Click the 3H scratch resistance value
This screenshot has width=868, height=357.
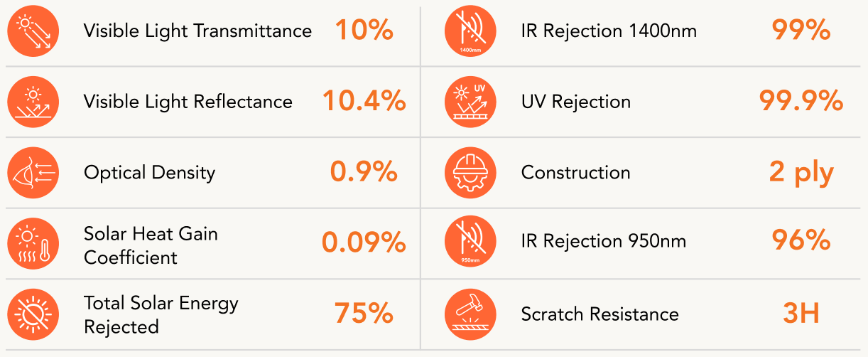801,314
